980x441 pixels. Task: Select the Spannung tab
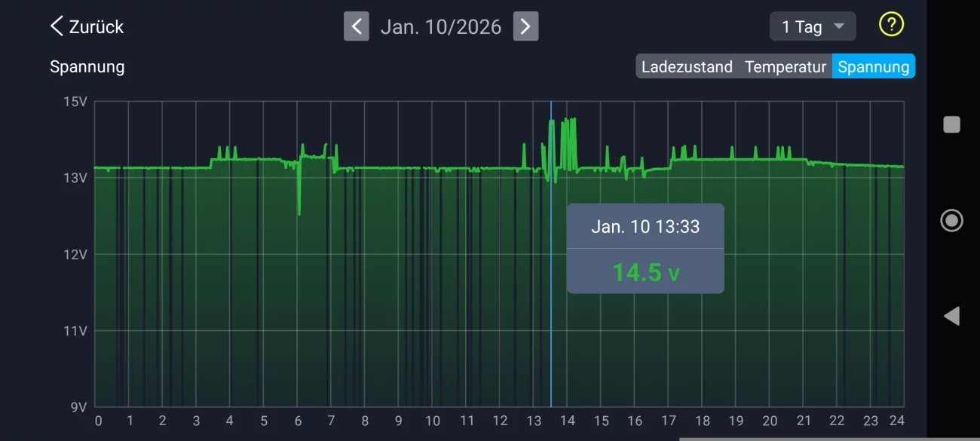pos(873,66)
